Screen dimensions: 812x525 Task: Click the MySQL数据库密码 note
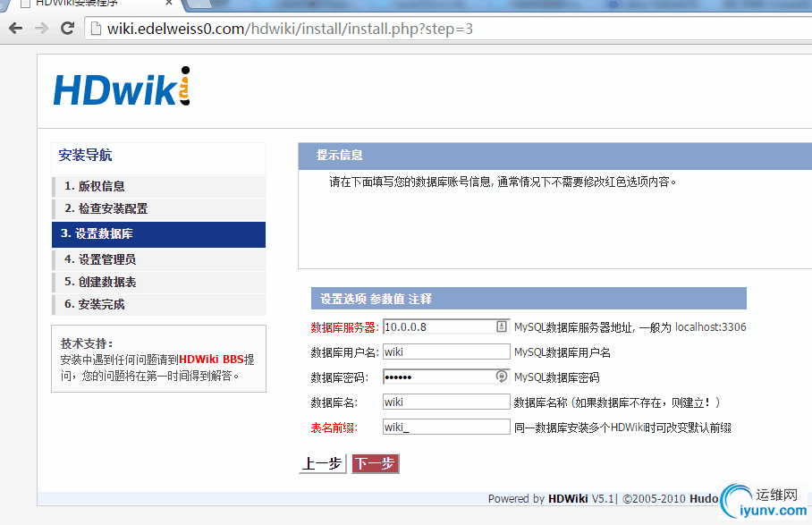pyautogui.click(x=557, y=377)
